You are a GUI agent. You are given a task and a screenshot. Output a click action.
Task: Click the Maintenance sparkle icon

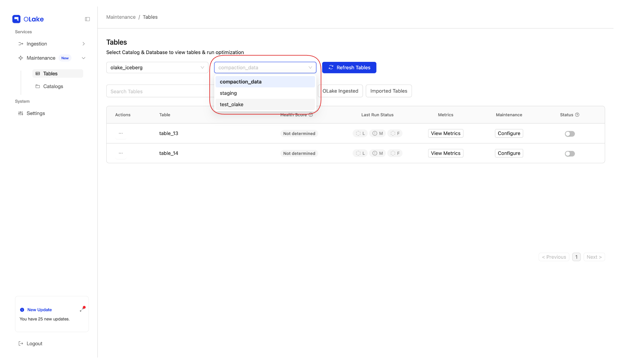[x=20, y=58]
